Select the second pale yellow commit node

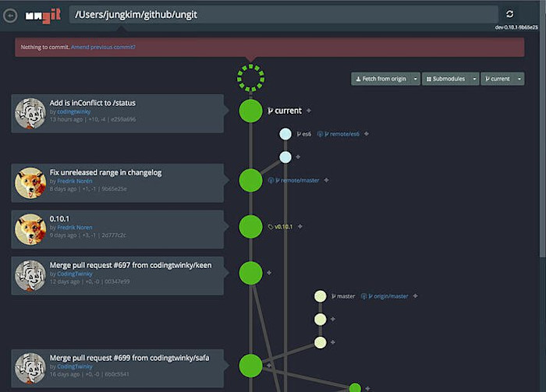[321, 320]
